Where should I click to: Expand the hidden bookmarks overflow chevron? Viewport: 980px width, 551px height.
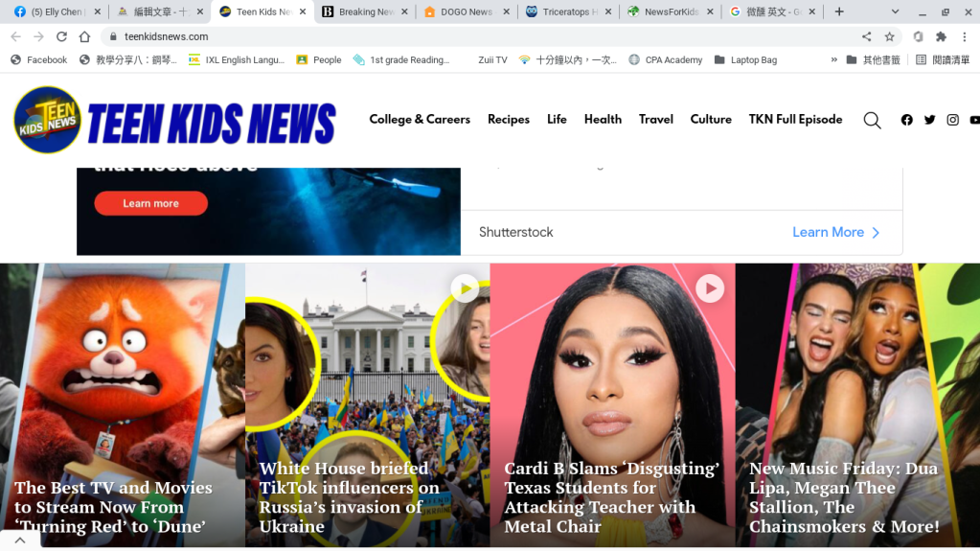tap(833, 59)
